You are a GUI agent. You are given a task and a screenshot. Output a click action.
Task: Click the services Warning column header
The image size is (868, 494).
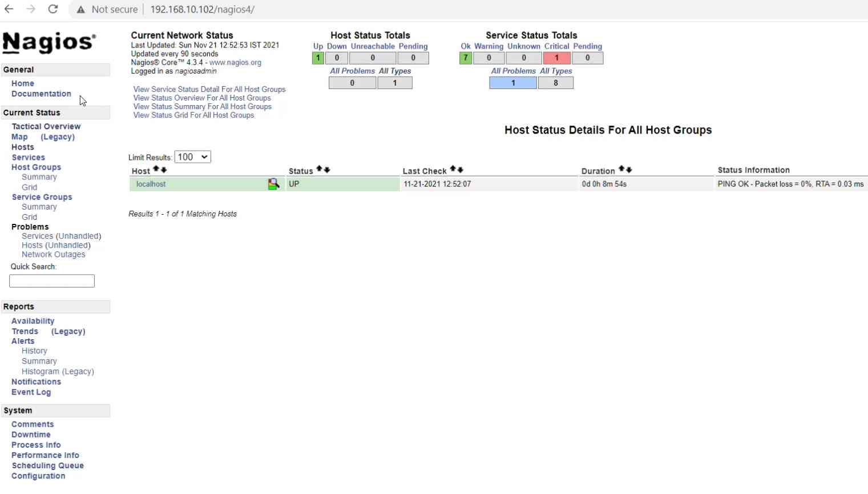(489, 46)
